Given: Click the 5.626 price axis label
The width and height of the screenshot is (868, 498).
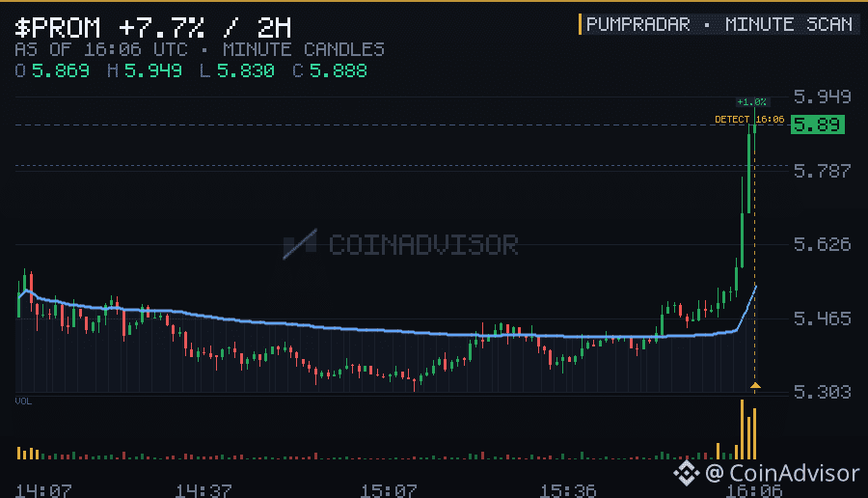Looking at the screenshot, I should [x=822, y=244].
